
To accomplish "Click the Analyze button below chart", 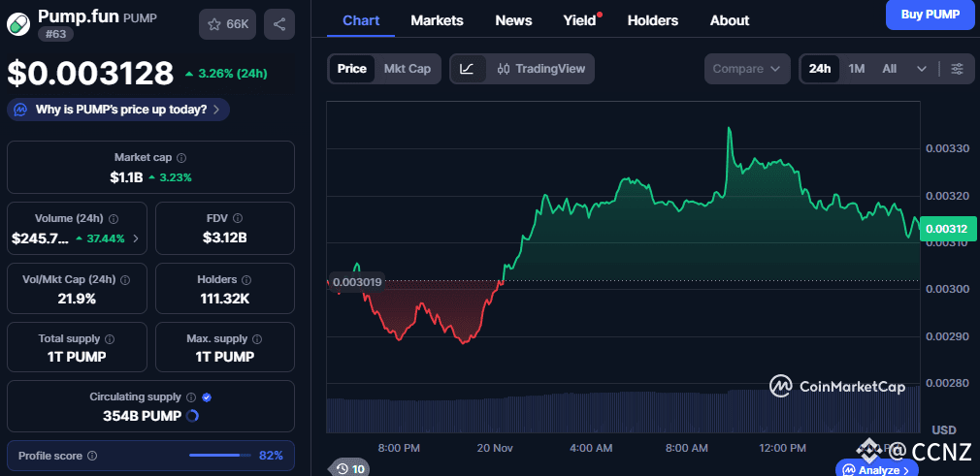I will 877,470.
